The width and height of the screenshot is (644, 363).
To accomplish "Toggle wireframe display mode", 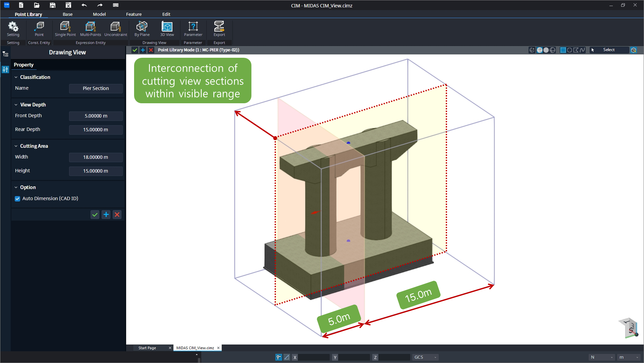I will 552,50.
